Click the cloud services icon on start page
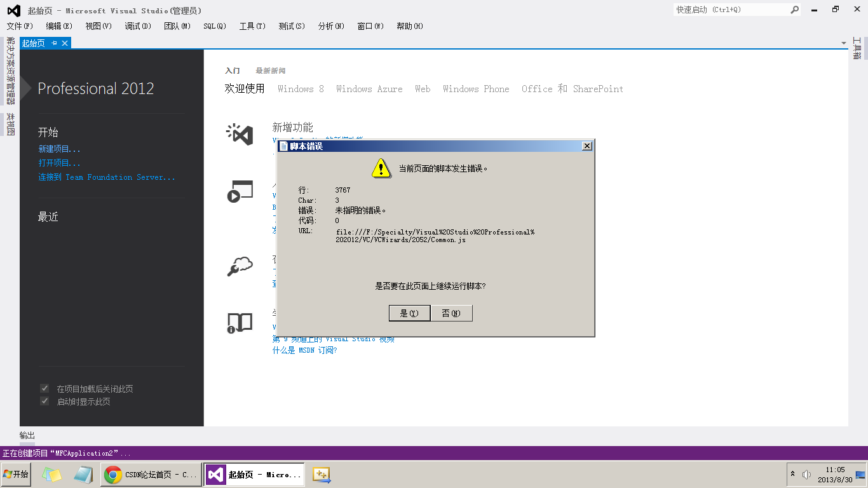This screenshot has width=868, height=488. point(239,267)
